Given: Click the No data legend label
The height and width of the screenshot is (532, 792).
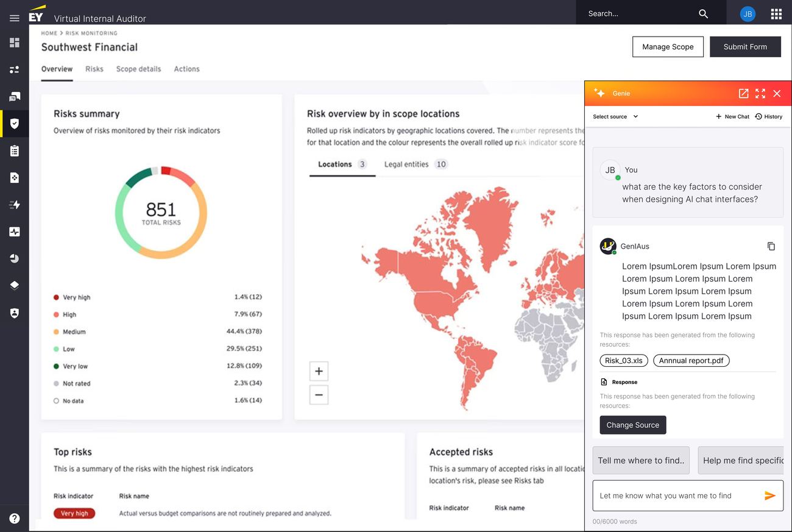Looking at the screenshot, I should point(73,401).
